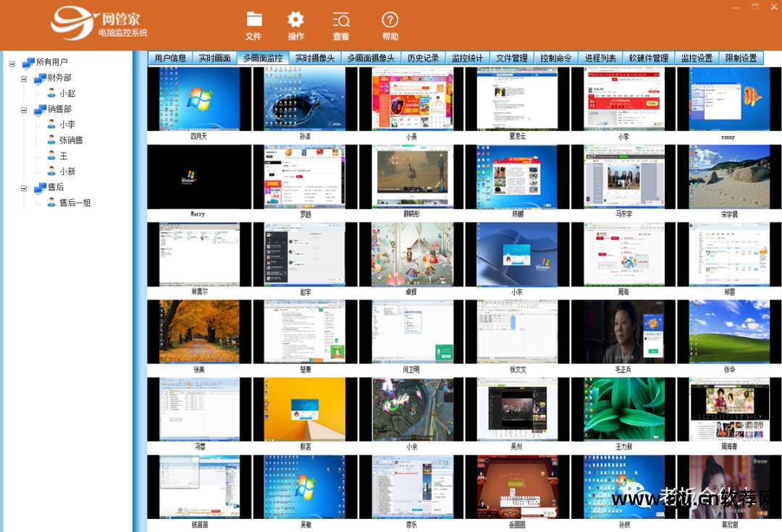Open Merry's black Windows boot thumbnail
This screenshot has width=782, height=532.
[x=200, y=177]
